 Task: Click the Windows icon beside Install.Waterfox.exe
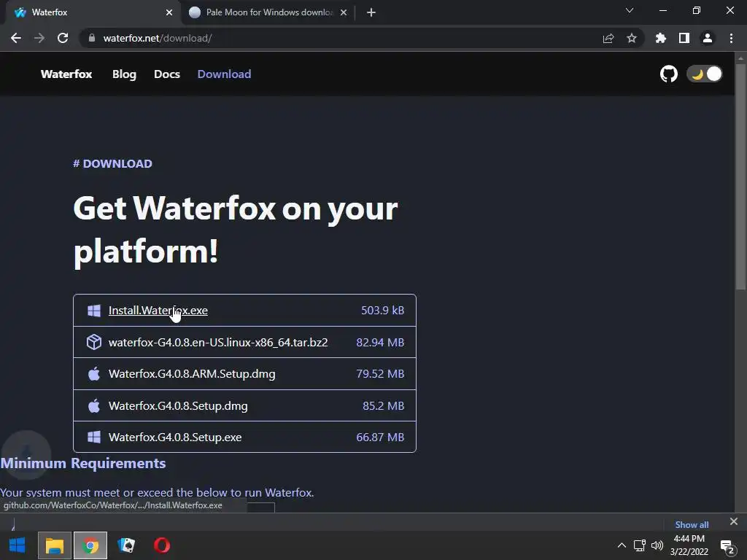tap(94, 311)
